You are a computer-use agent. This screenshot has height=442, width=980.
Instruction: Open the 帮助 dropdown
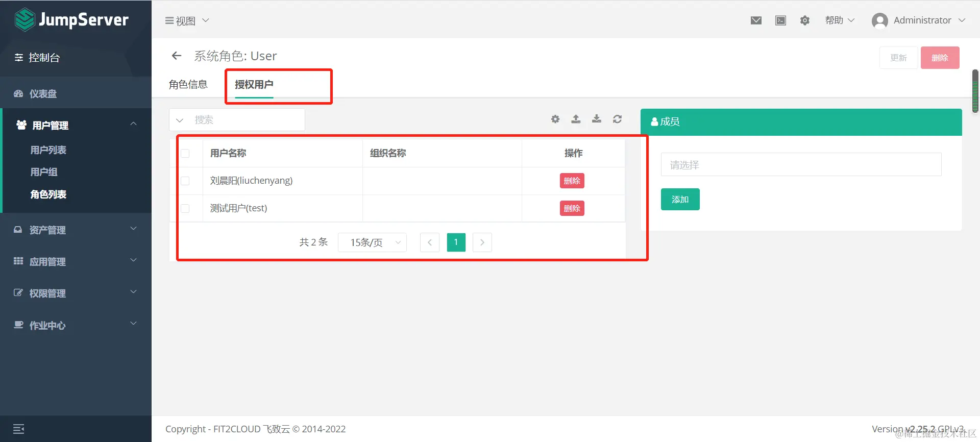[840, 20]
